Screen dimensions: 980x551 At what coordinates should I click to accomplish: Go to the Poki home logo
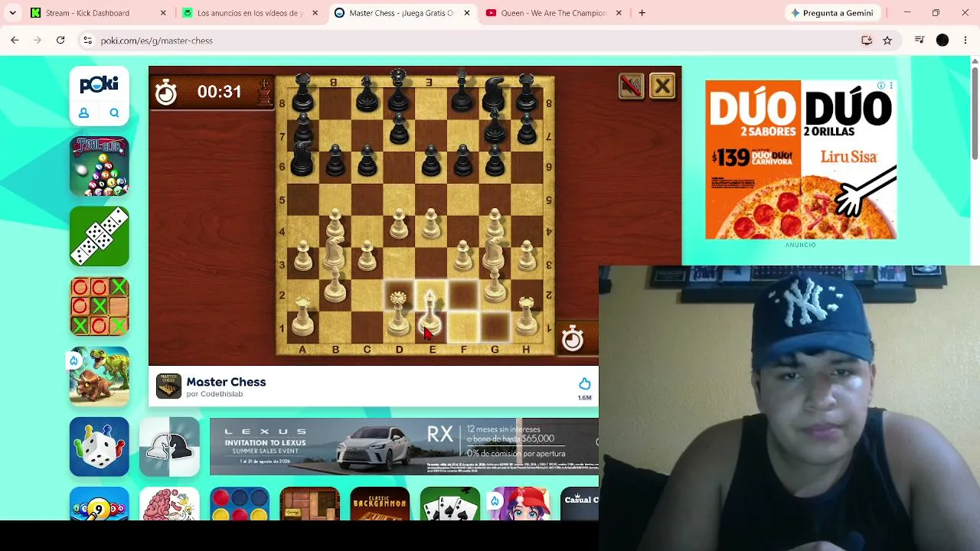[100, 84]
